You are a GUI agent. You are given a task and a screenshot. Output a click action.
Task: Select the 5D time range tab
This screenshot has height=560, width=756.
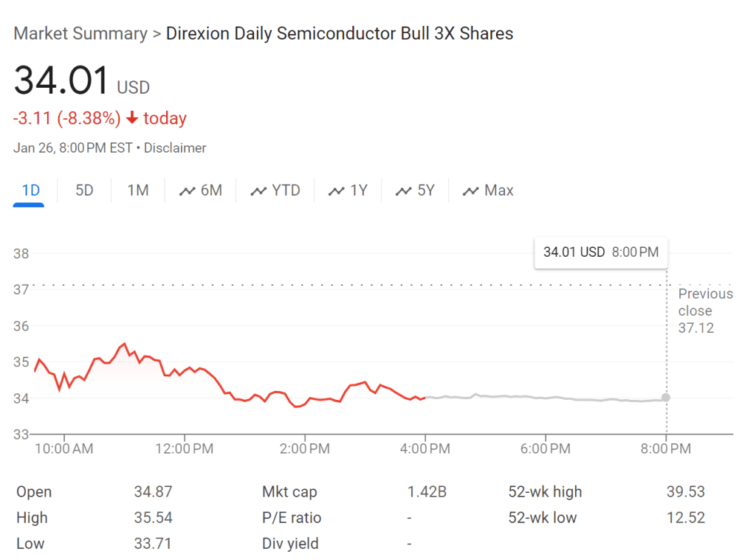click(84, 190)
